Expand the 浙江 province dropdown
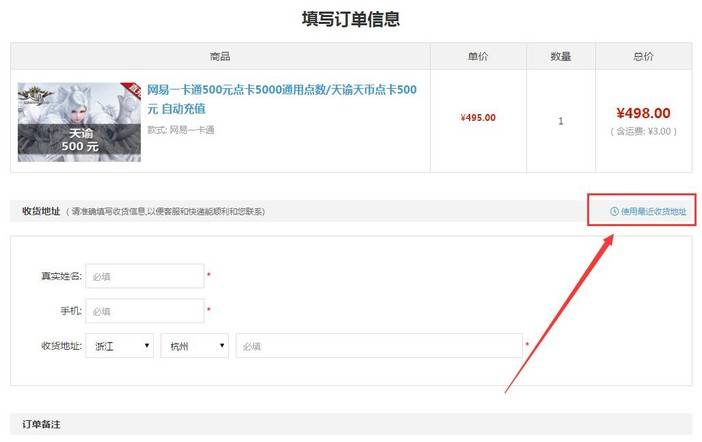This screenshot has width=702, height=442. [121, 346]
